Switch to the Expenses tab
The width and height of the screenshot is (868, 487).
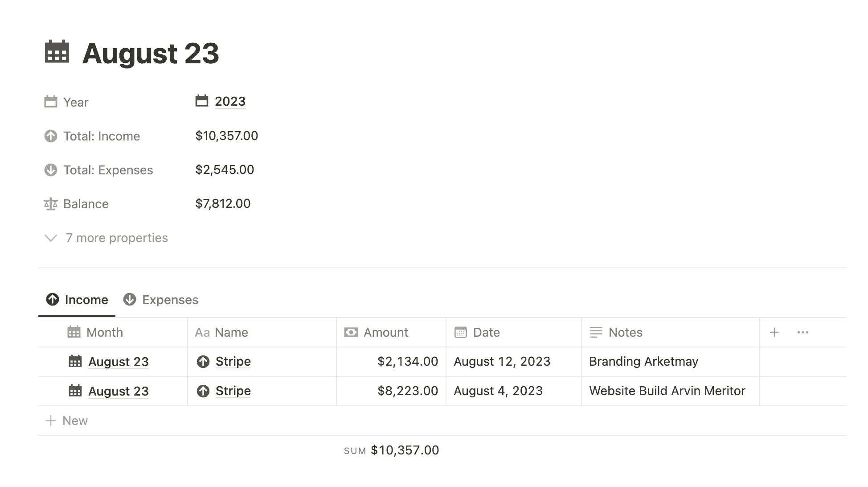click(x=161, y=300)
